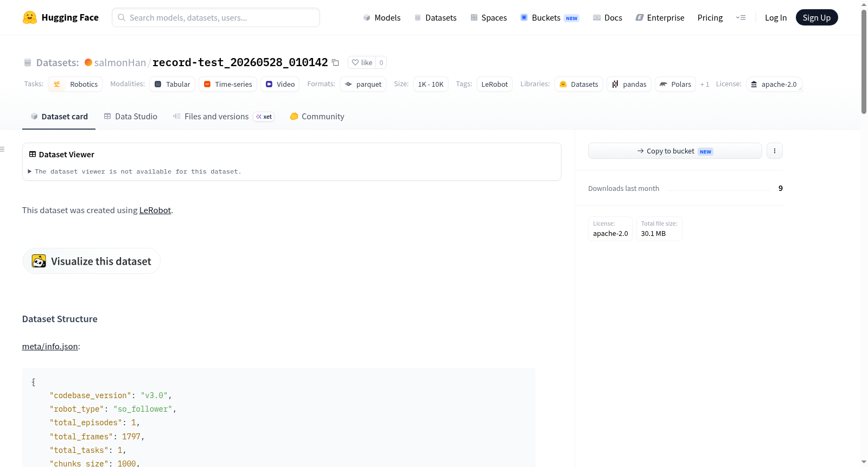Click the sidebar License apache-2.0 box
This screenshot has width=868, height=467.
tap(610, 229)
